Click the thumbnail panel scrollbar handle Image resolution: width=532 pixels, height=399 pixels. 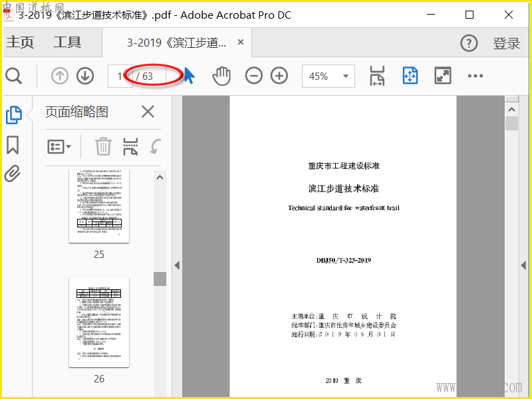(x=160, y=279)
